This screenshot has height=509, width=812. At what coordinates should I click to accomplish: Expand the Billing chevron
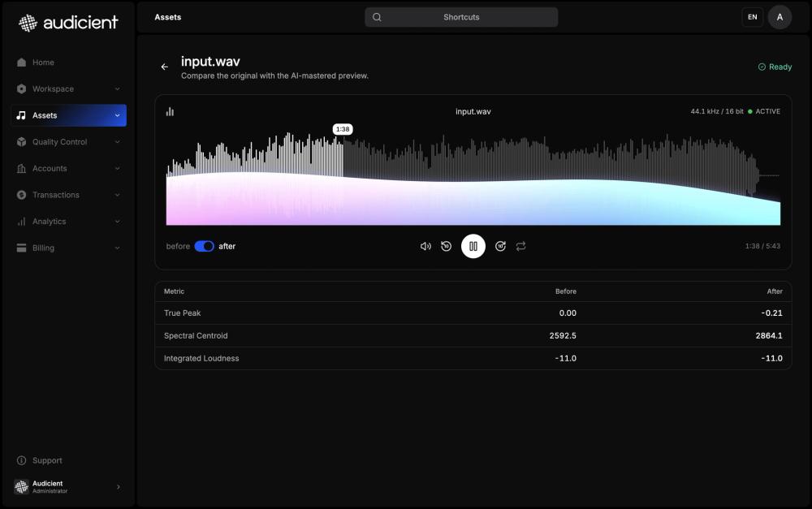click(x=118, y=248)
